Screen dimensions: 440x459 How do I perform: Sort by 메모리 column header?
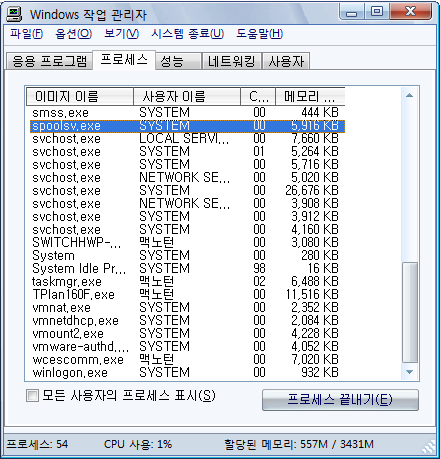click(x=310, y=97)
